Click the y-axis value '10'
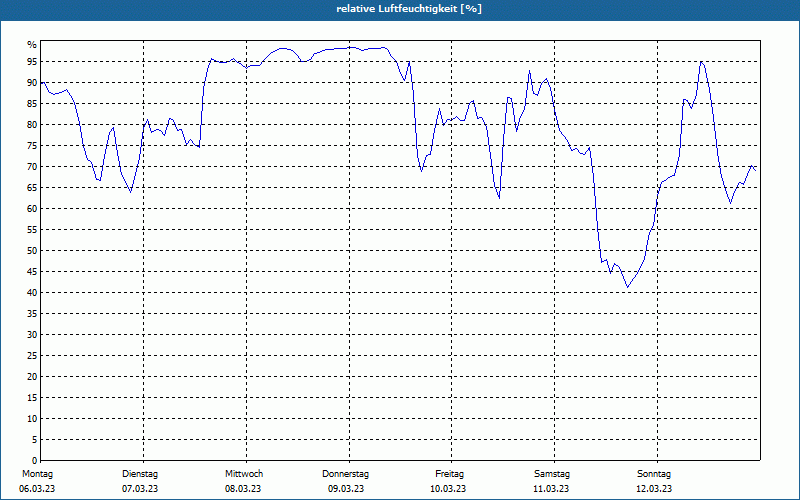The image size is (800, 500). 32,419
